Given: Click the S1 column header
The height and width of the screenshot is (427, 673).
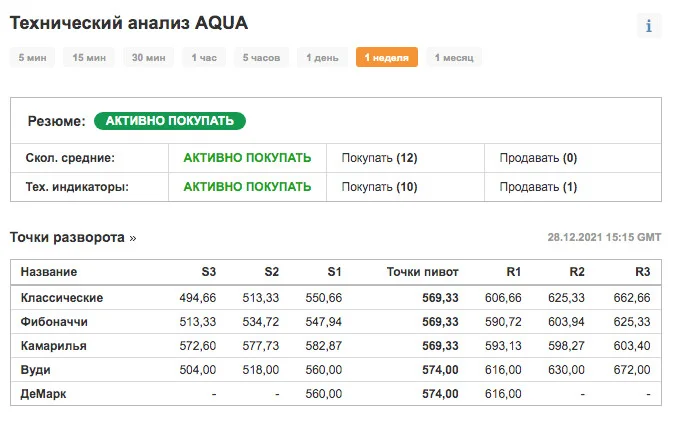Looking at the screenshot, I should (335, 272).
